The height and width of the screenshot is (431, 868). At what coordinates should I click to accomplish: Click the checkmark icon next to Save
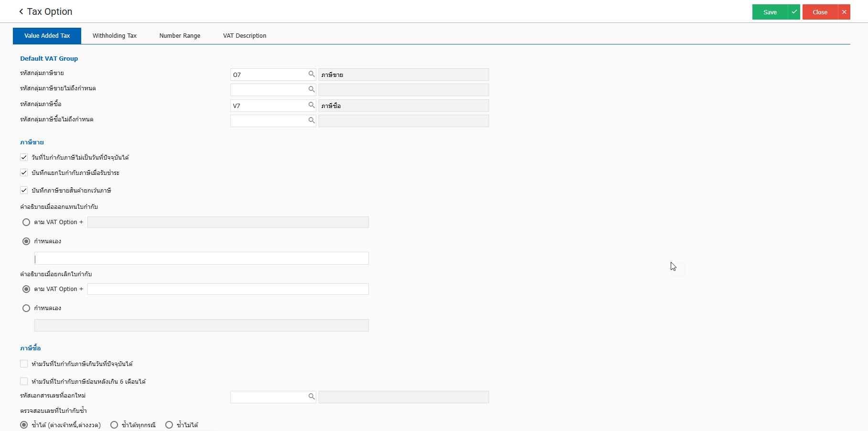click(x=794, y=12)
